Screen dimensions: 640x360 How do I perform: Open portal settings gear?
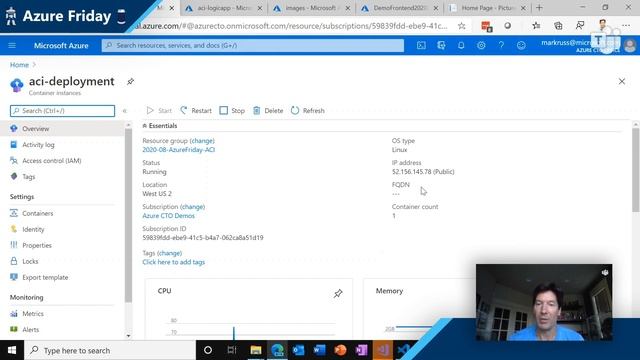(481, 45)
